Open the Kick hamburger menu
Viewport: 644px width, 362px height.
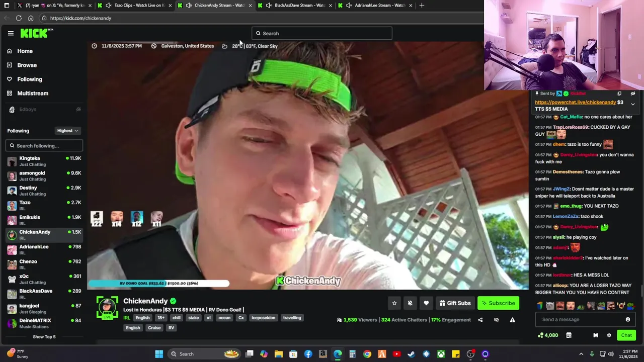tap(11, 33)
